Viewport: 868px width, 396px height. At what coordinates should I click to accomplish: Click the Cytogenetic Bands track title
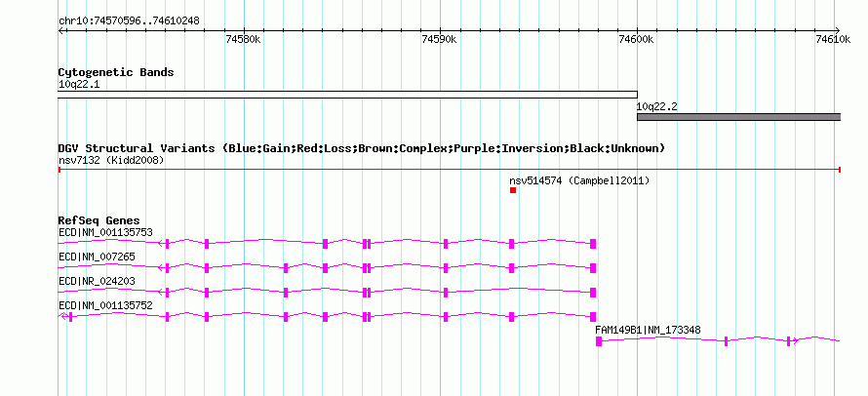[x=116, y=72]
